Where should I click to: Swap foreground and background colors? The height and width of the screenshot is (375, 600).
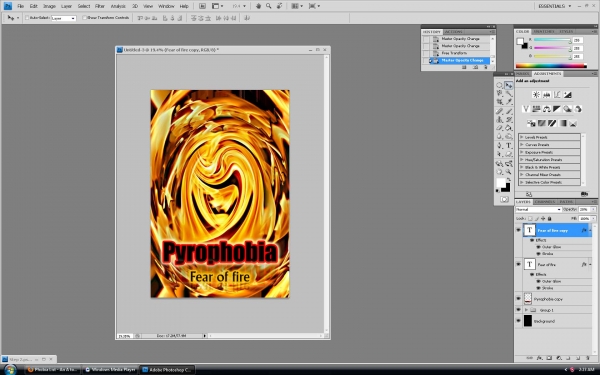click(x=509, y=179)
